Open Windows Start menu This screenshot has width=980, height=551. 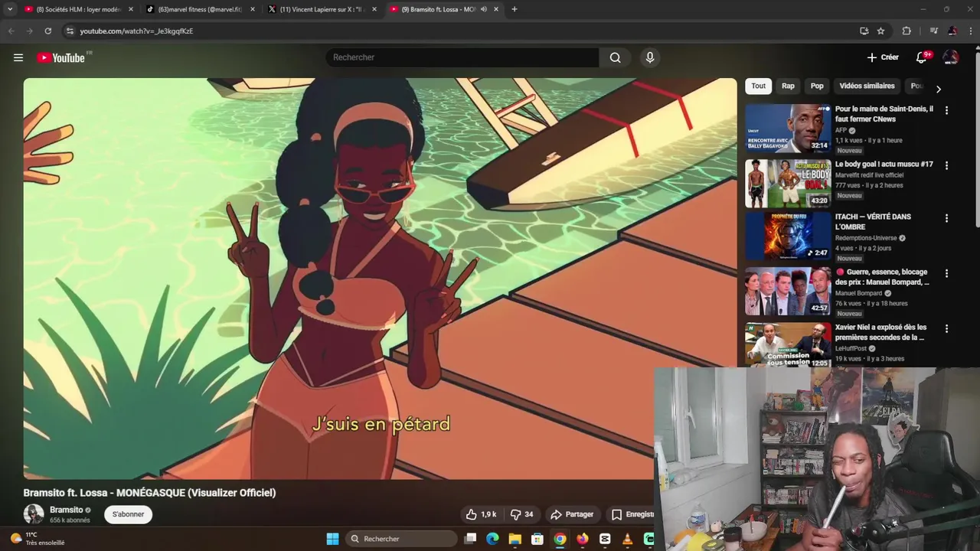(x=332, y=539)
